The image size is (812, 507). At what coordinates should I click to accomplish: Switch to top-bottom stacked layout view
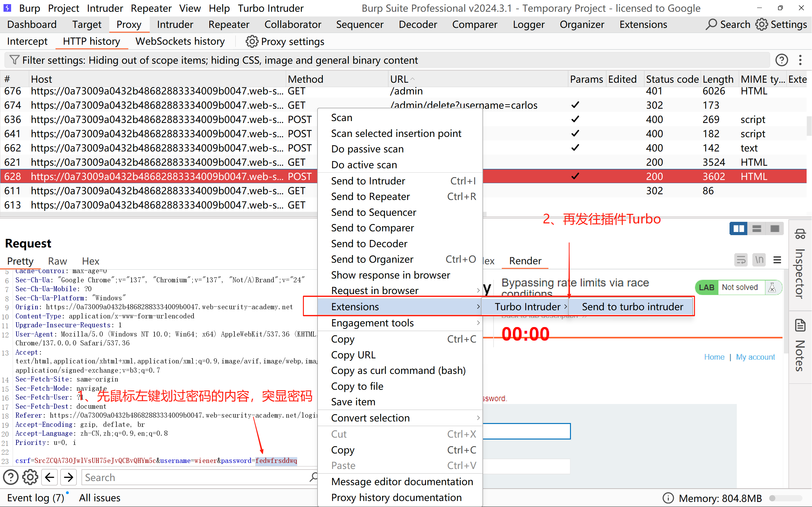756,229
